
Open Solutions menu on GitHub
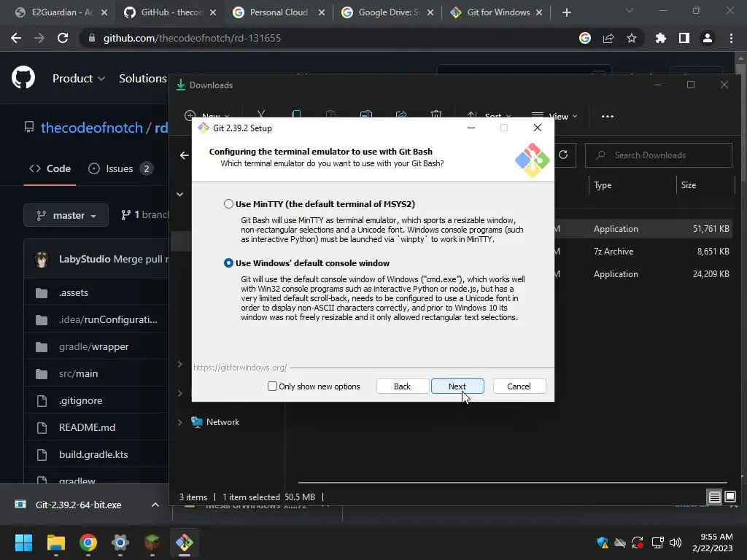tap(142, 78)
